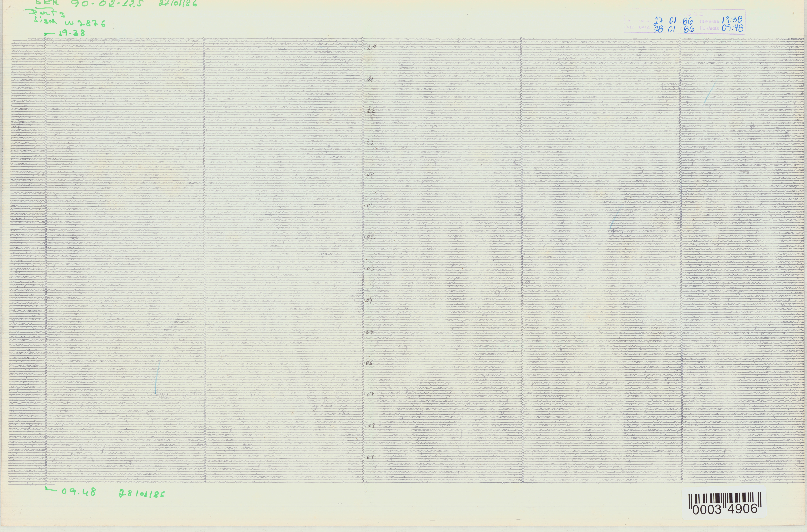The image size is (807, 532).
Task: Click the handwritten hour label 09
Action: pyautogui.click(x=370, y=457)
